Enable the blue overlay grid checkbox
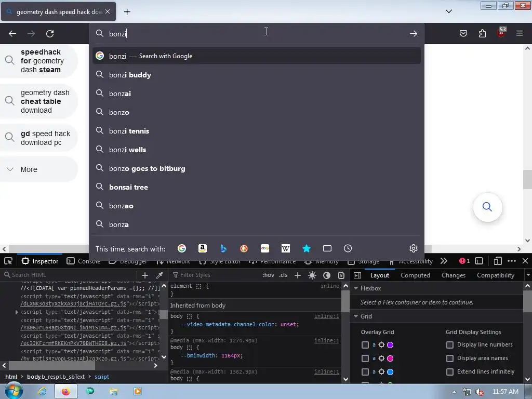The width and height of the screenshot is (532, 399). point(365,372)
